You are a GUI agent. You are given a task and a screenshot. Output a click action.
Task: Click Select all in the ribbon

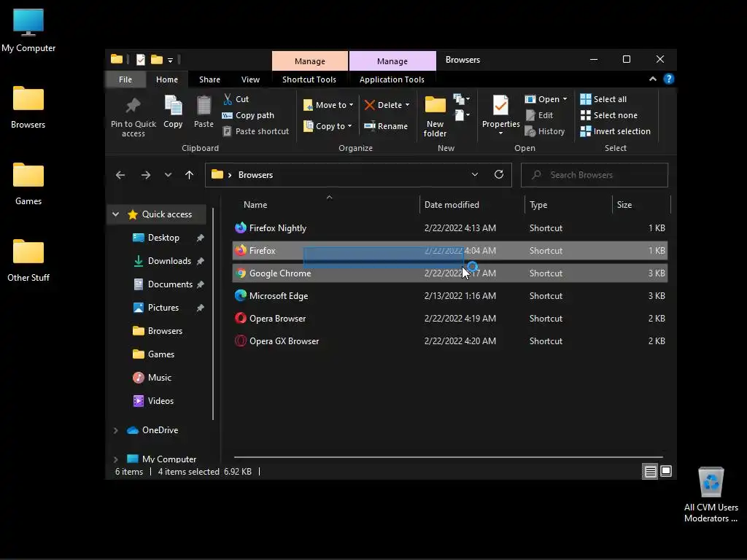coord(603,99)
